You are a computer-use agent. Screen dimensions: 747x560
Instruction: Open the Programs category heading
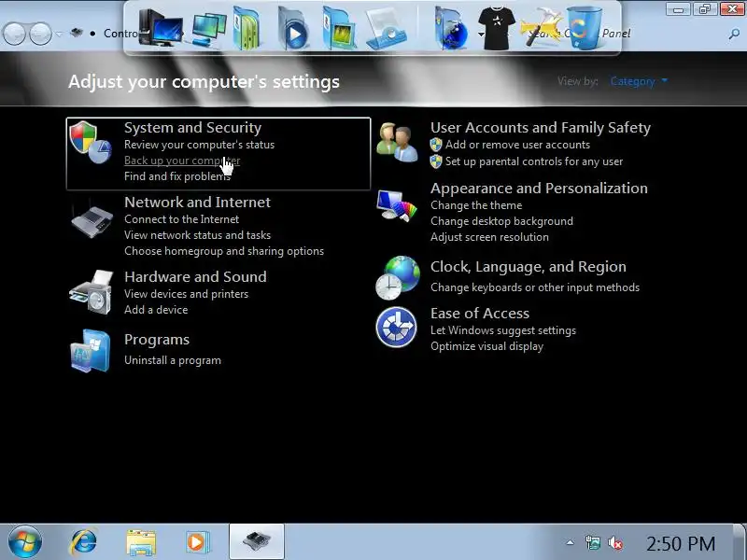[157, 340]
